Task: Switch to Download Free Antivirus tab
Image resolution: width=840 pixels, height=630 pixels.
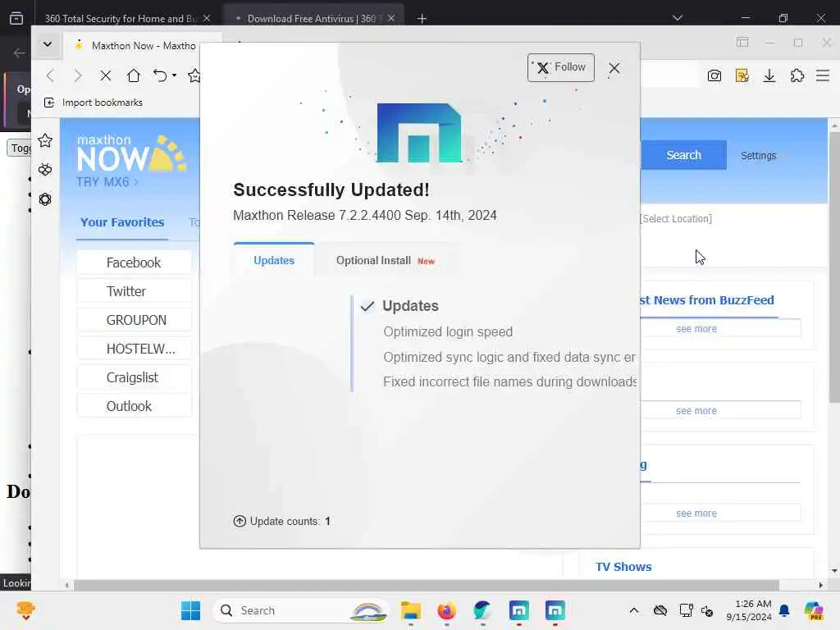Action: point(312,18)
